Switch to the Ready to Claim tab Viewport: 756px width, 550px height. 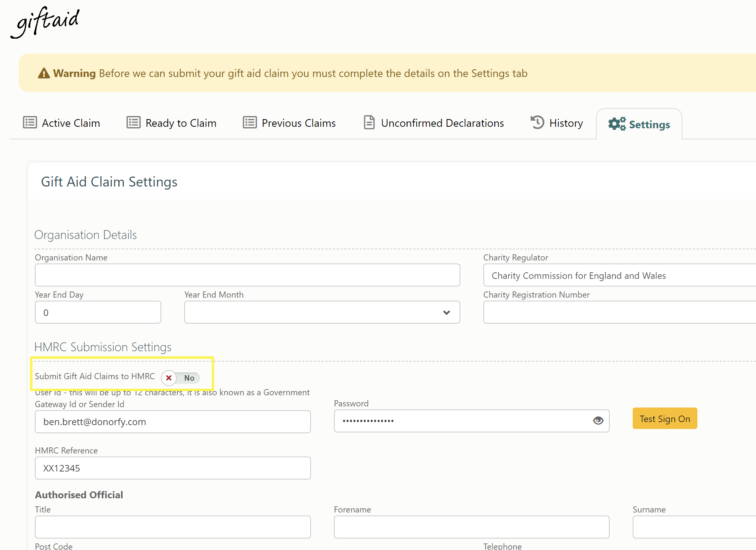coord(172,123)
